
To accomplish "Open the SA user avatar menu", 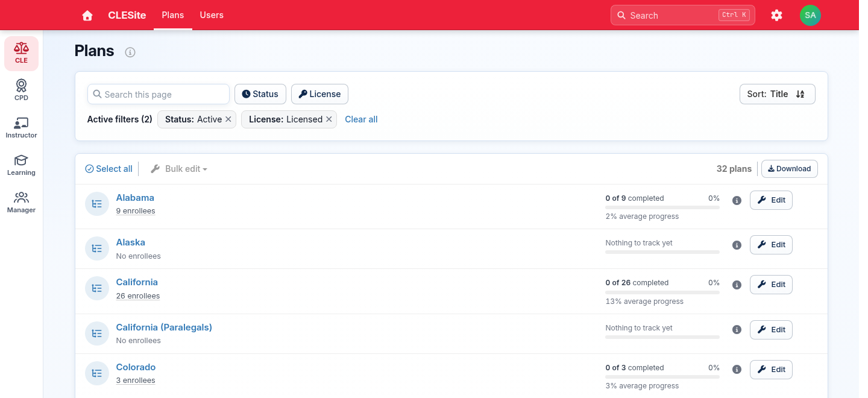I will coord(810,16).
